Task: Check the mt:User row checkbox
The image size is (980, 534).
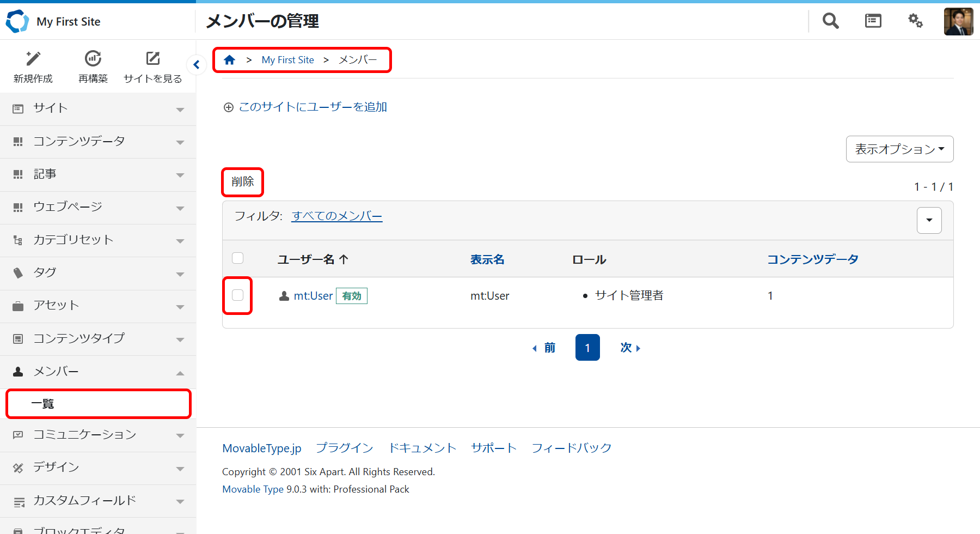Action: click(x=238, y=295)
